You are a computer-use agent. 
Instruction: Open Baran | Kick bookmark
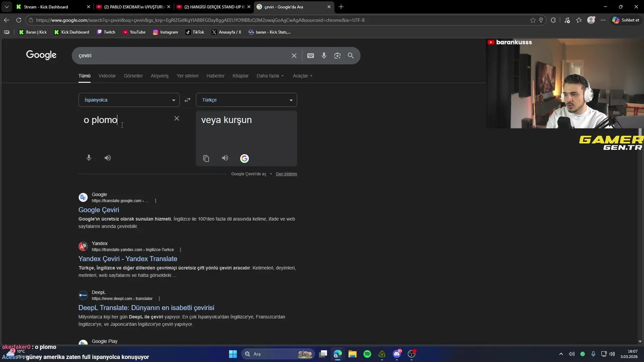(33, 32)
